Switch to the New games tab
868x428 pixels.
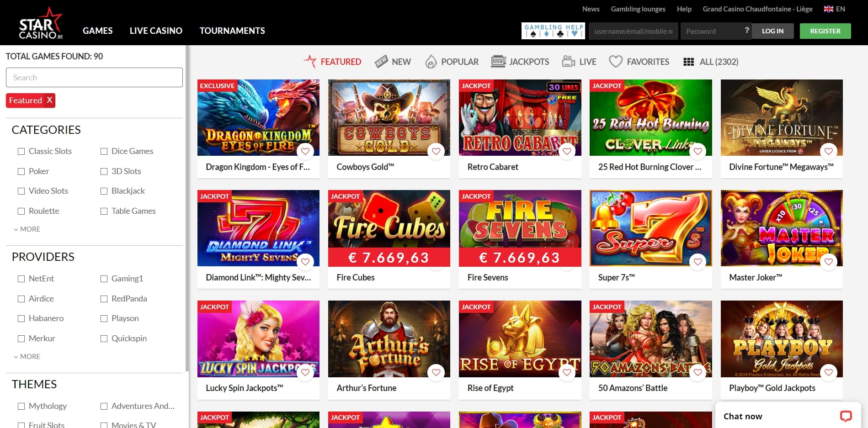[x=393, y=62]
